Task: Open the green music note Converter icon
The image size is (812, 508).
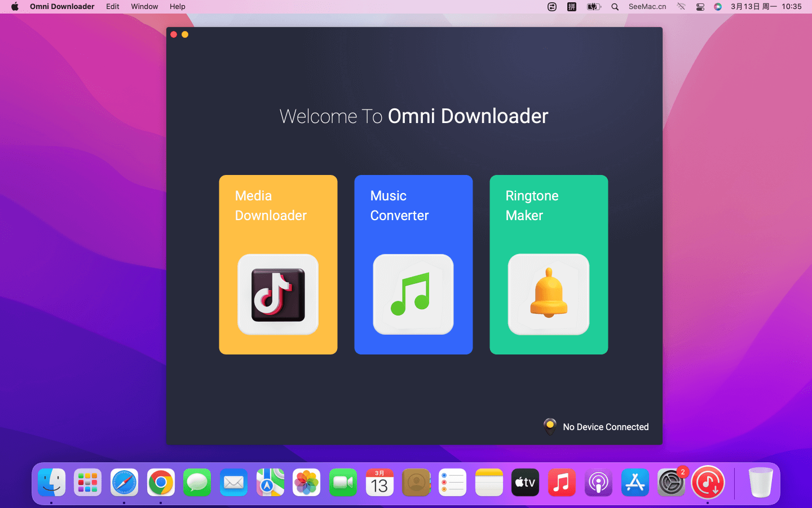Action: 413,294
